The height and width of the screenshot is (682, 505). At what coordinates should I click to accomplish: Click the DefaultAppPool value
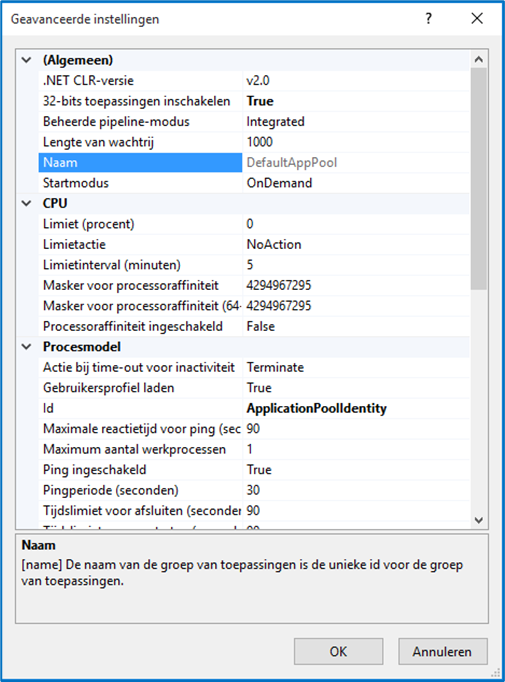point(355,162)
